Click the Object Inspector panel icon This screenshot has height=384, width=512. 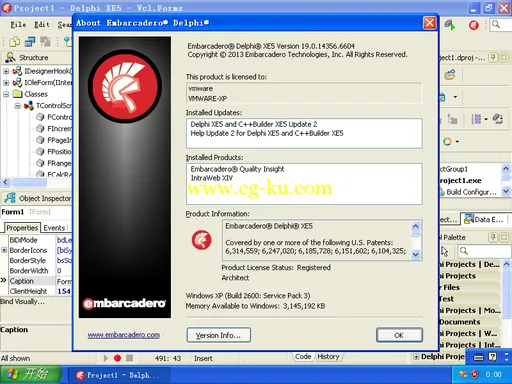(10, 198)
